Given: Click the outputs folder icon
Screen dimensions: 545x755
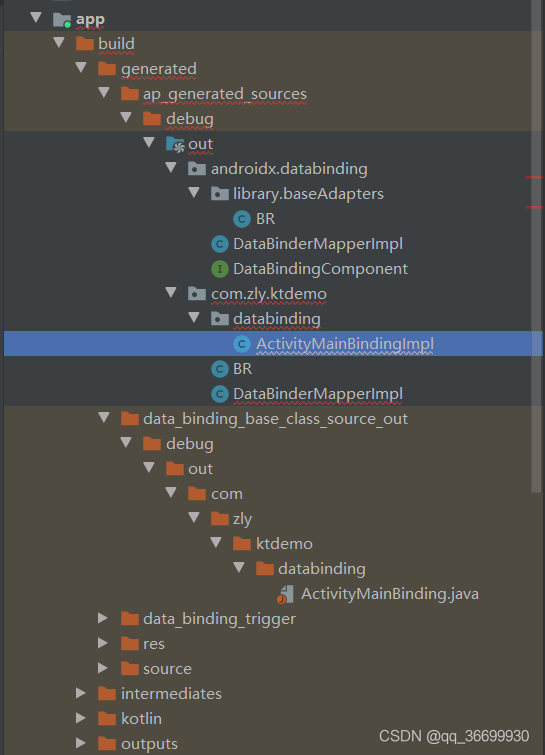Looking at the screenshot, I should point(107,743).
